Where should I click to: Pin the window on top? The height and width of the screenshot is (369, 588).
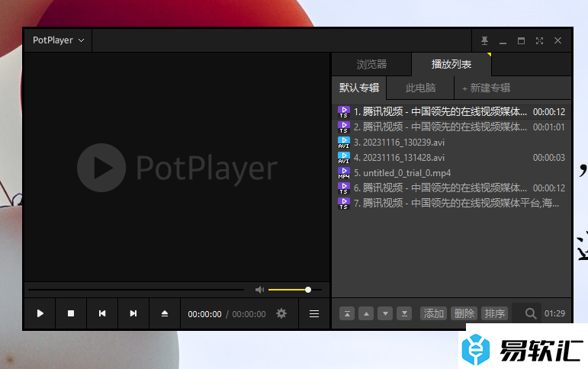[x=484, y=40]
